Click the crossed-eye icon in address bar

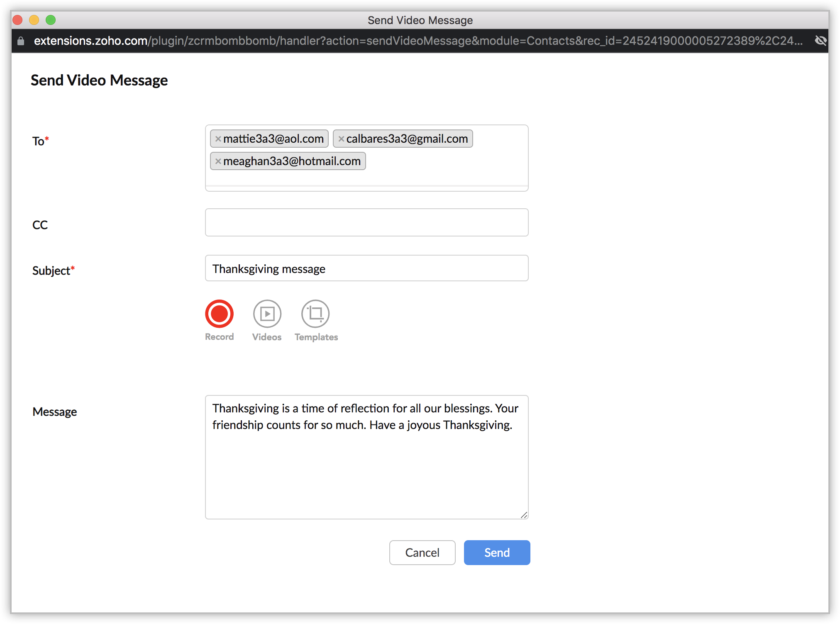click(820, 41)
